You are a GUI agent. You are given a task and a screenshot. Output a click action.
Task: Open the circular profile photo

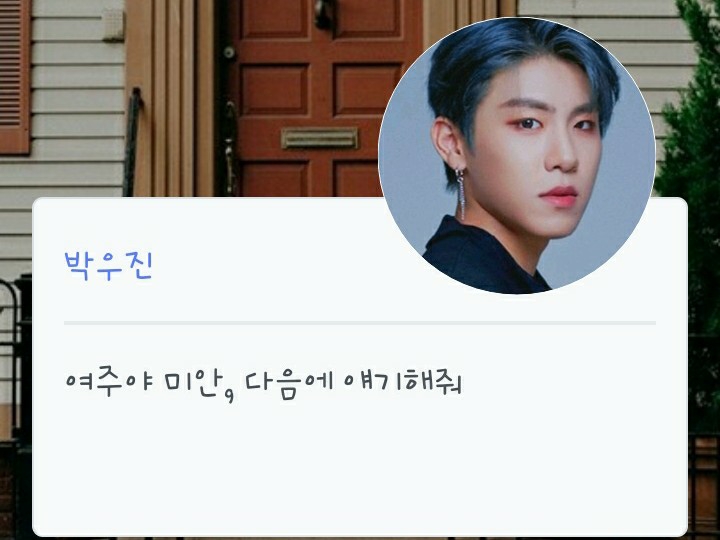(x=517, y=155)
